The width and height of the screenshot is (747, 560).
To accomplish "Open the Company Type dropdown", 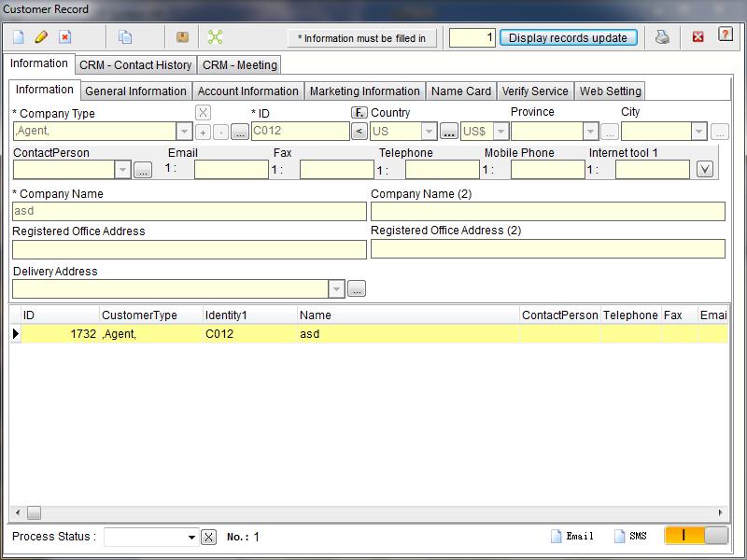I will pos(184,132).
